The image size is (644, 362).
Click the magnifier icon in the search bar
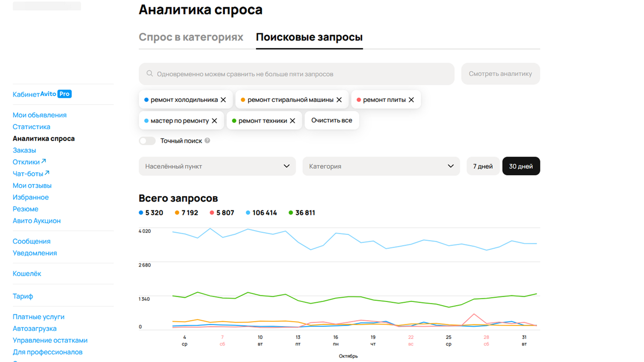pos(149,73)
